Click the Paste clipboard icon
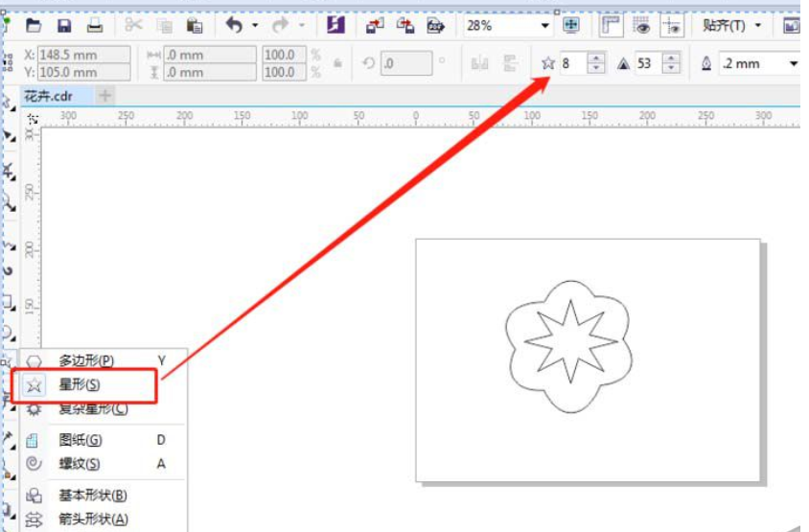 coord(195,25)
